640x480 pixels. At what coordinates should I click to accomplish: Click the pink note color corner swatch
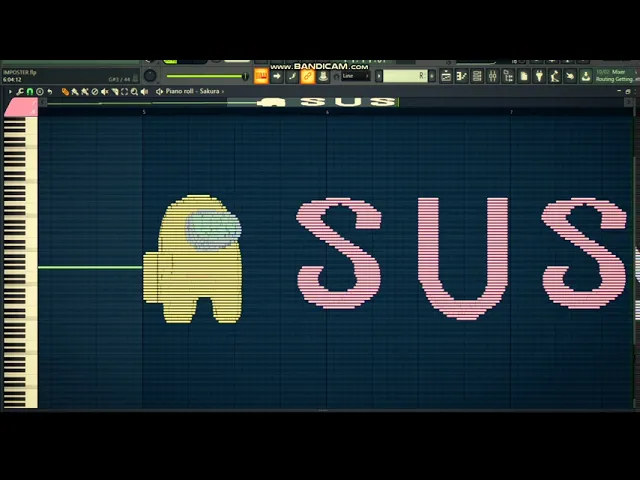point(20,107)
